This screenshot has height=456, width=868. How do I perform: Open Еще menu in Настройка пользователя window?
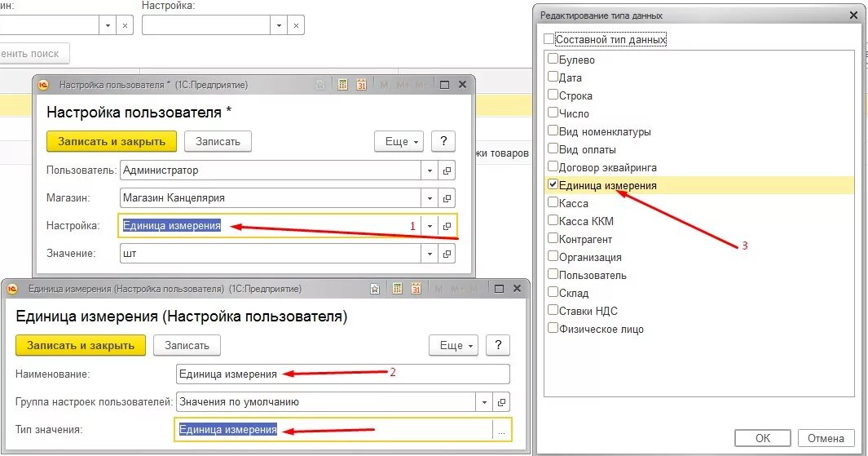[x=399, y=141]
